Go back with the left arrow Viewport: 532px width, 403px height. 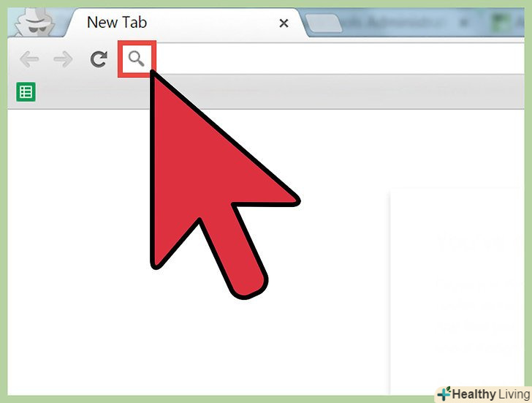(x=29, y=59)
